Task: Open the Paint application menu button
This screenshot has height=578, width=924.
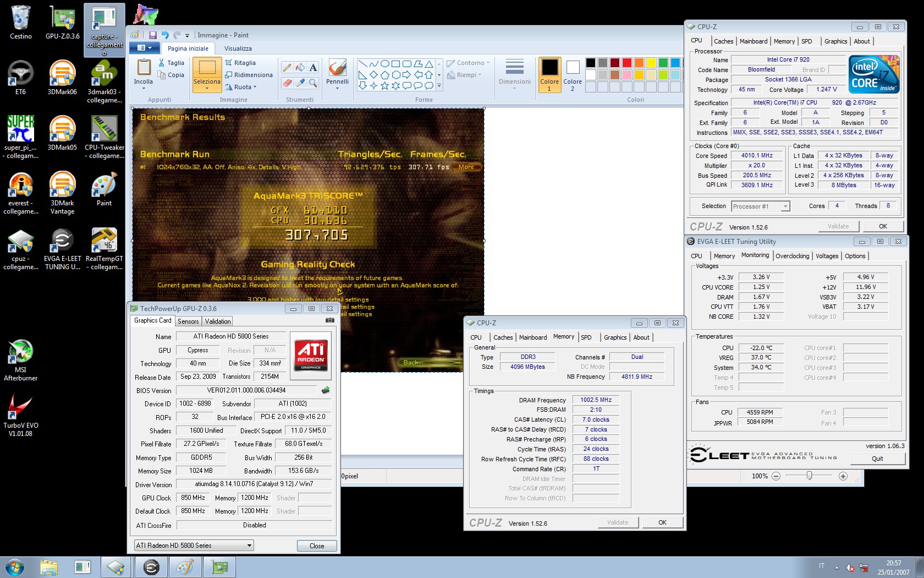Action: pos(144,48)
